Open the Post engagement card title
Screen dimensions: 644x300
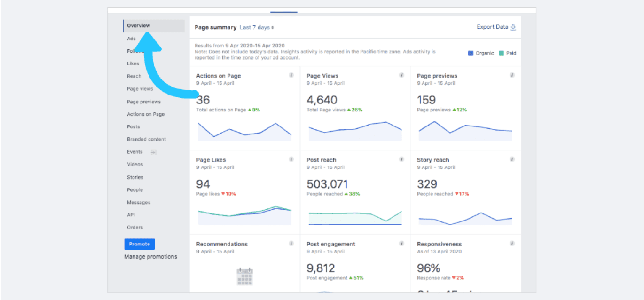tap(331, 244)
